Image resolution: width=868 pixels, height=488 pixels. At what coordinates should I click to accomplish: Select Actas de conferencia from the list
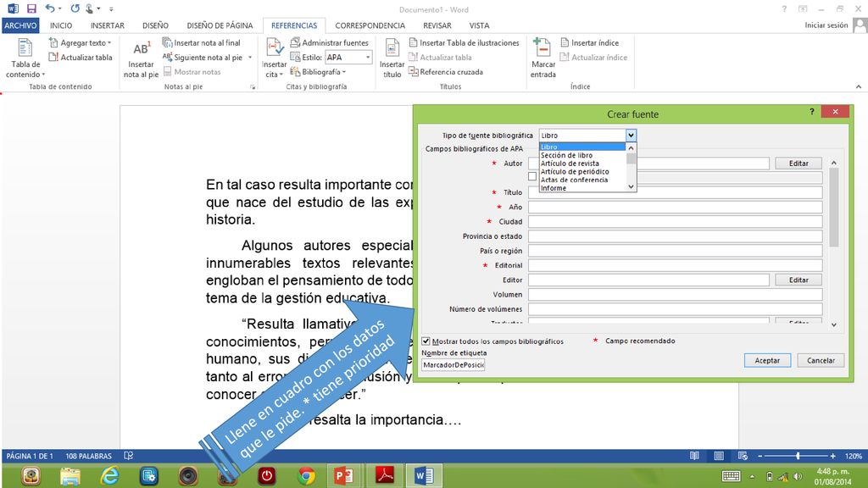574,180
